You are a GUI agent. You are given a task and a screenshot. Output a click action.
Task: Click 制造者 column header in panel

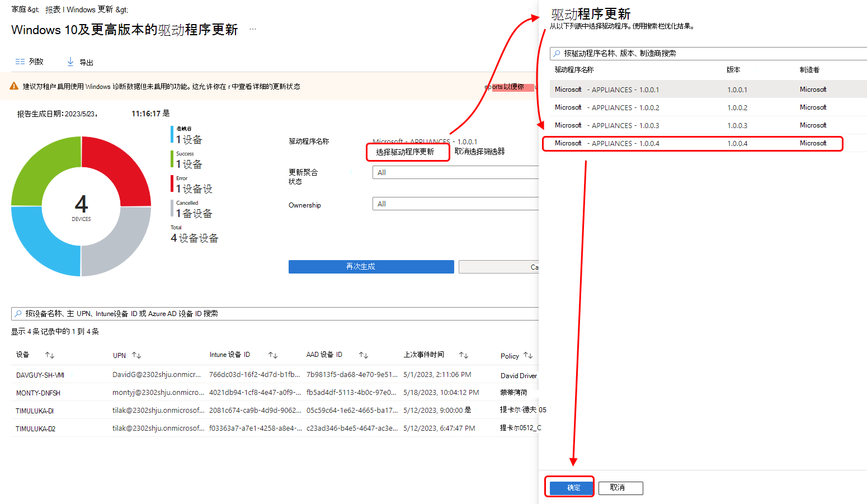coord(809,70)
